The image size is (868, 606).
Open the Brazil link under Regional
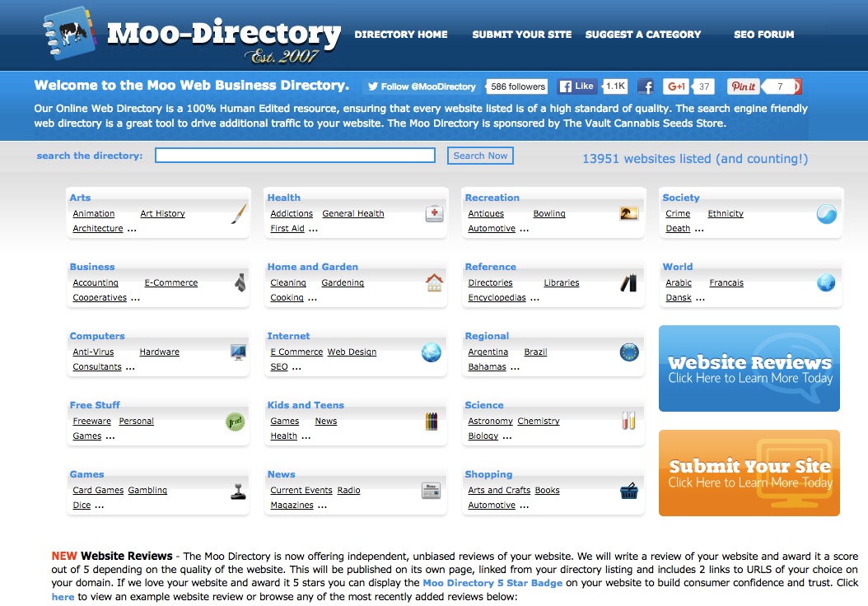click(535, 352)
